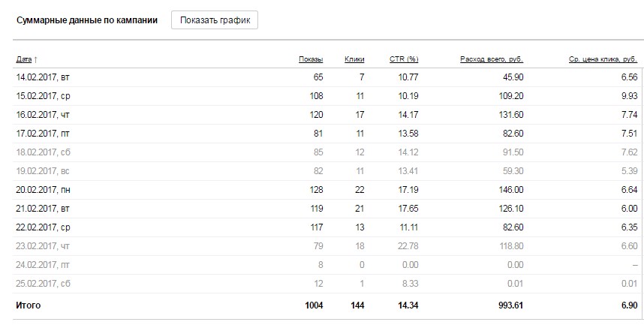Screen dimensions: 644x325
Task: Sort by the Клики column header
Action: 354,59
